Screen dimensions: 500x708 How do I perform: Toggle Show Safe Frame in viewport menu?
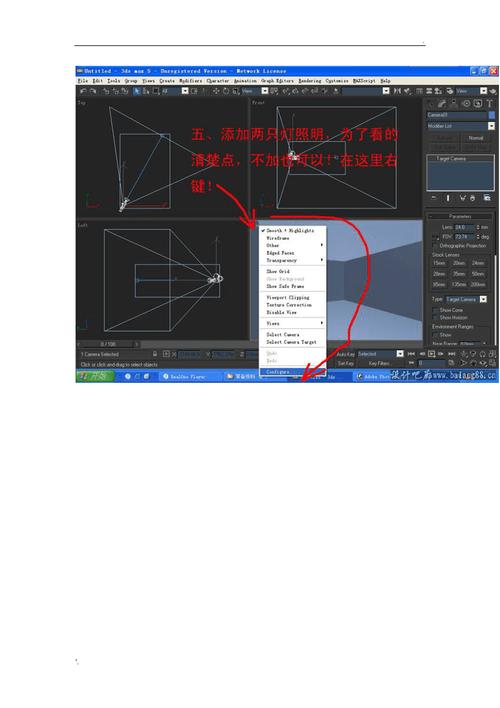pos(292,286)
